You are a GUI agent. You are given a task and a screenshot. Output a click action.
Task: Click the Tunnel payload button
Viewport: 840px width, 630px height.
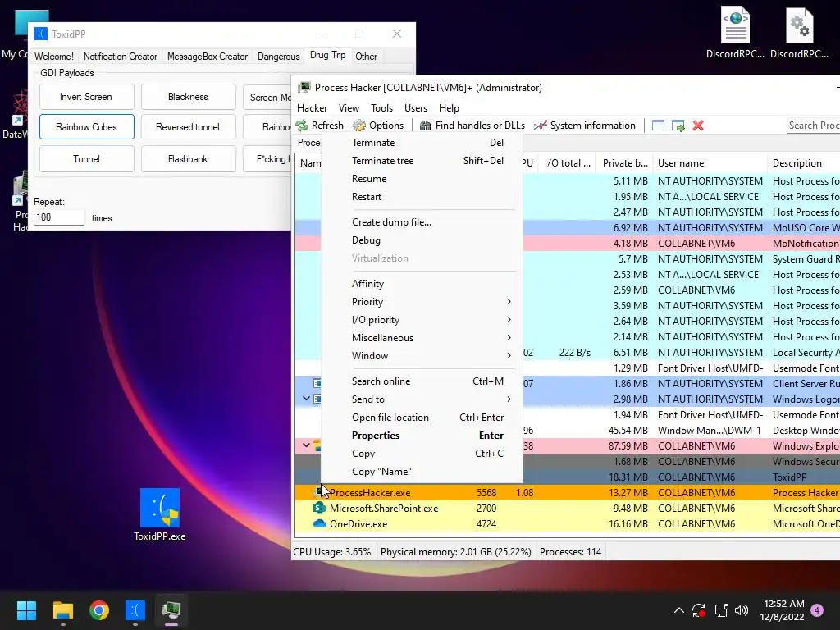[86, 159]
